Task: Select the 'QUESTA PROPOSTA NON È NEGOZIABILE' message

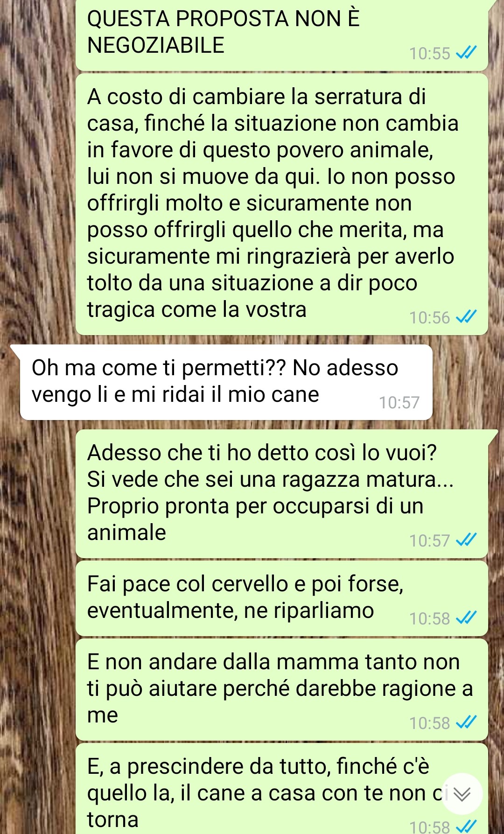Action: pos(282,35)
